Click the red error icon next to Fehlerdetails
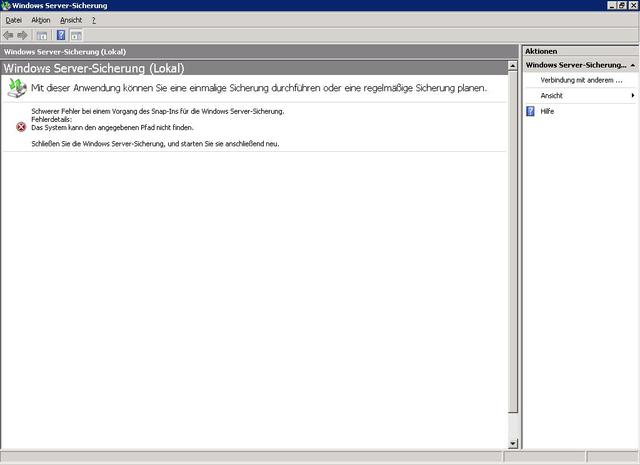The image size is (640, 465). (x=21, y=127)
